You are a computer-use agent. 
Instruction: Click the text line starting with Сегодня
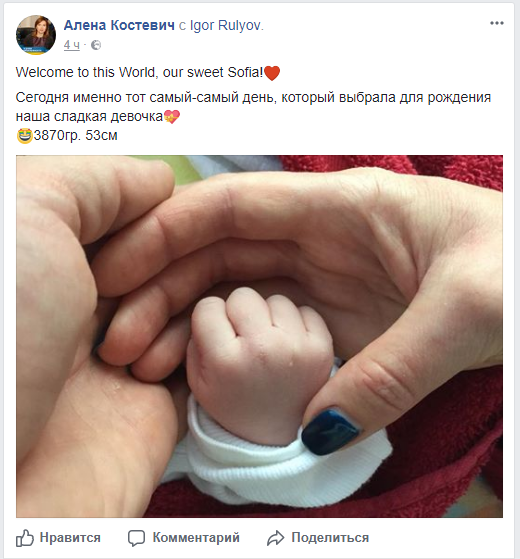click(253, 97)
